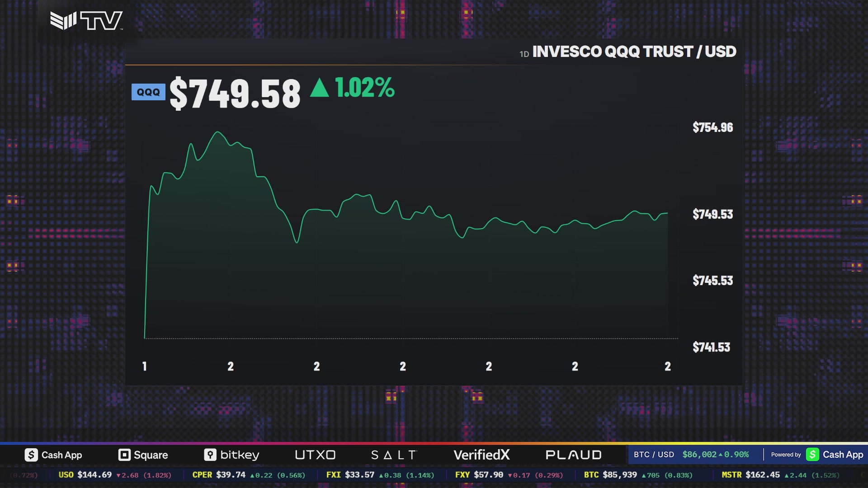Click the BTC / USD $86,002 quote

691,455
